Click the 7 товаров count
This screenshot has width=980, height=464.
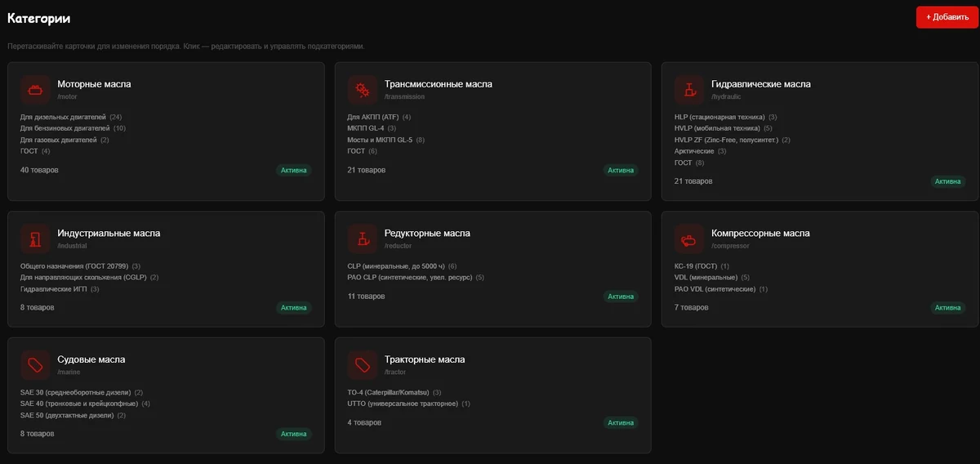[x=692, y=308]
